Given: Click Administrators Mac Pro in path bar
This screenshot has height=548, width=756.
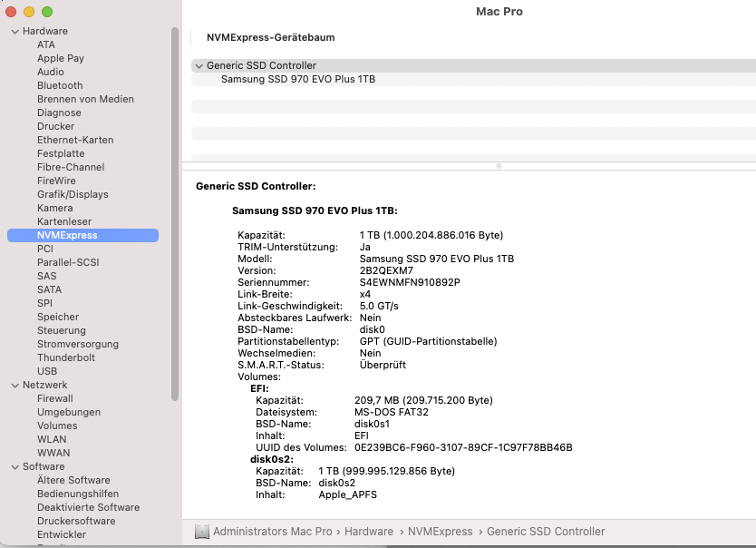Looking at the screenshot, I should [x=273, y=532].
